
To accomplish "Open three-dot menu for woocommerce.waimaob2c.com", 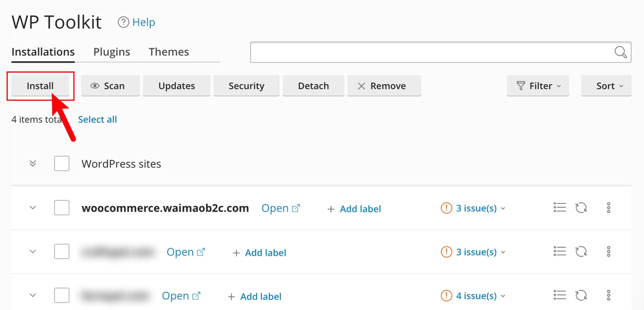I will pos(608,208).
